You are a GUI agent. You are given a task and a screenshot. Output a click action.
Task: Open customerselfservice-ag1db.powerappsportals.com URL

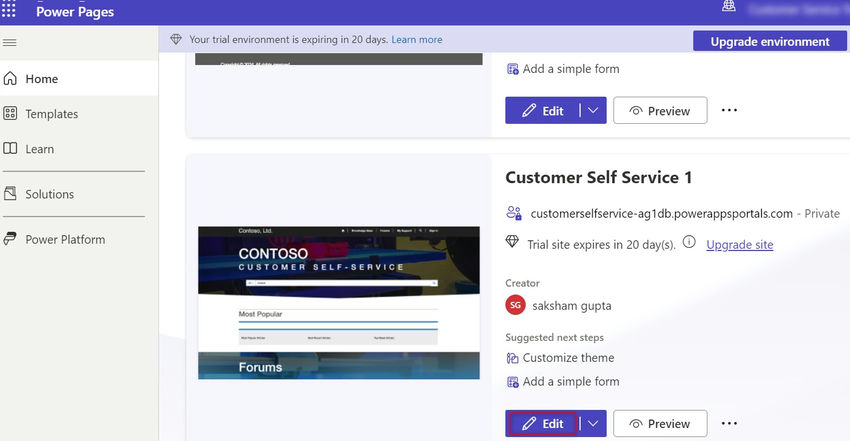(661, 213)
